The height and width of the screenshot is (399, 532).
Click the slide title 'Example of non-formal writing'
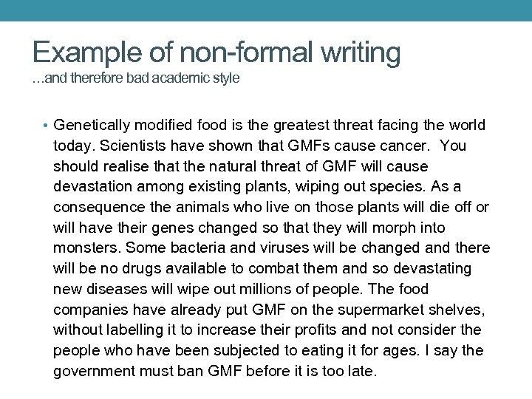tap(216, 52)
